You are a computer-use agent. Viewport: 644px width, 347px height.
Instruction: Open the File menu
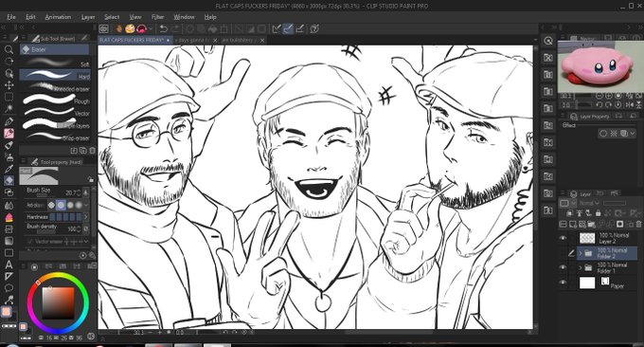(x=11, y=17)
